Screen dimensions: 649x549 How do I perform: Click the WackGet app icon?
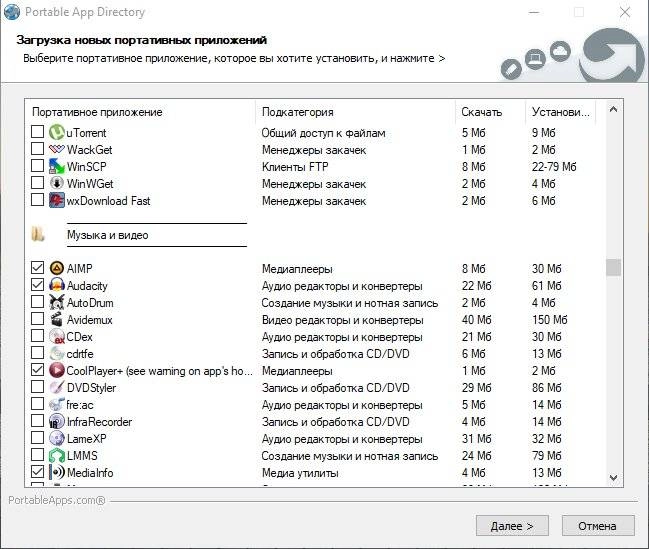(57, 149)
